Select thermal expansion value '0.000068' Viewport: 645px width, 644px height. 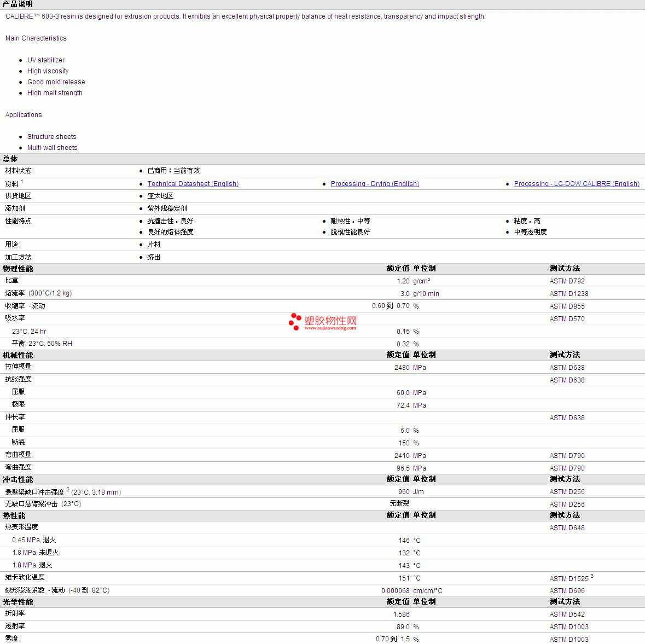[x=396, y=591]
